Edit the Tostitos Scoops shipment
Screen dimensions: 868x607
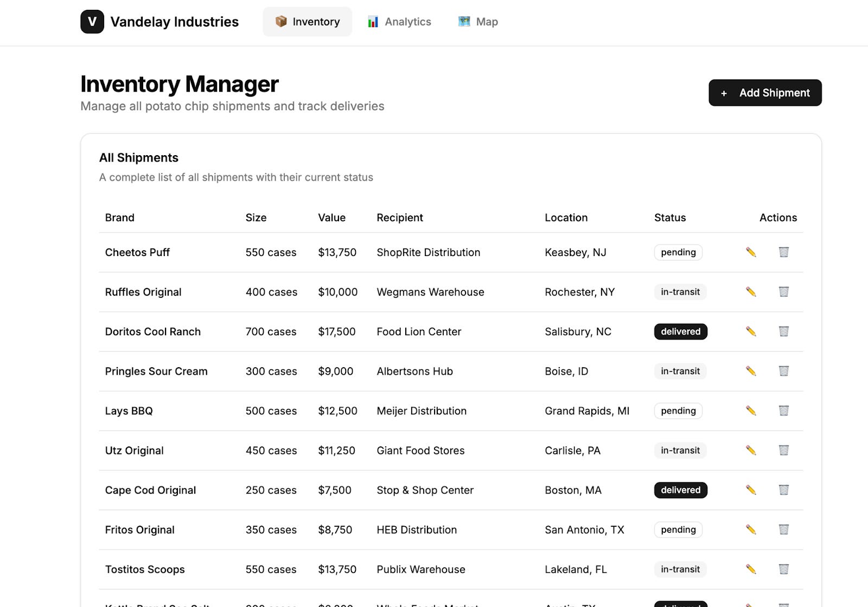(x=751, y=569)
